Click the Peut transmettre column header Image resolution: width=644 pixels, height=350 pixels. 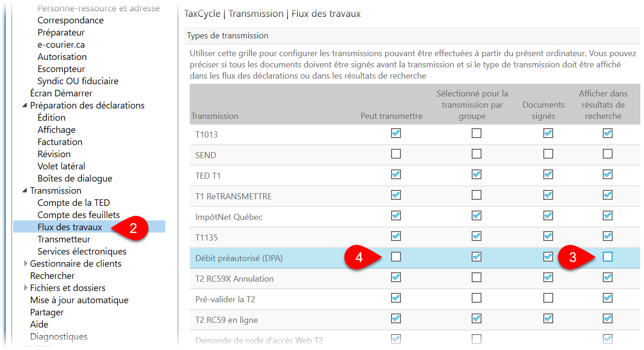pyautogui.click(x=392, y=116)
